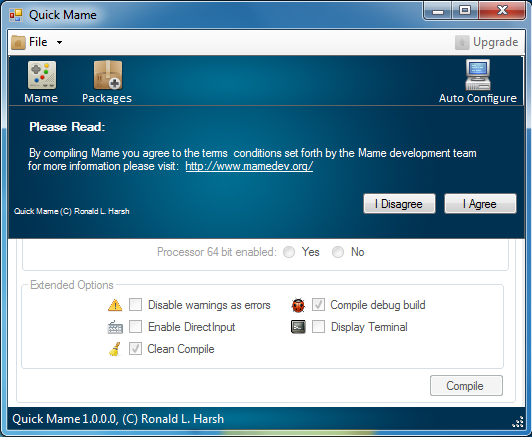Launch Auto Configure computer icon
Image resolution: width=532 pixels, height=437 pixels.
[x=478, y=75]
